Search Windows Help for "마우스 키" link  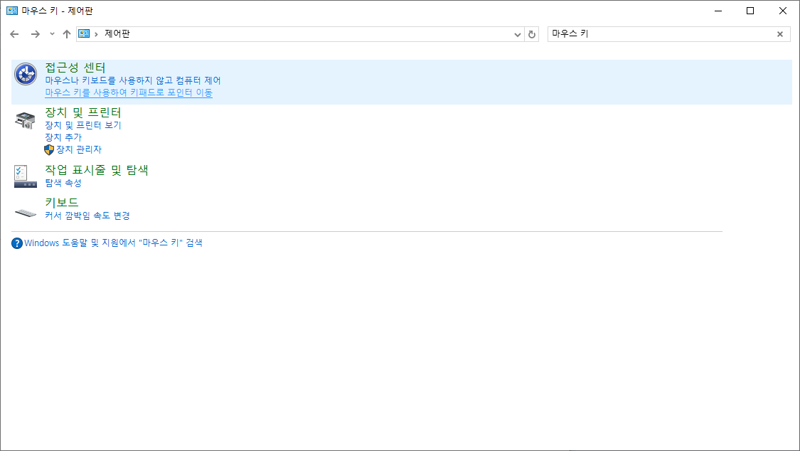(x=113, y=243)
